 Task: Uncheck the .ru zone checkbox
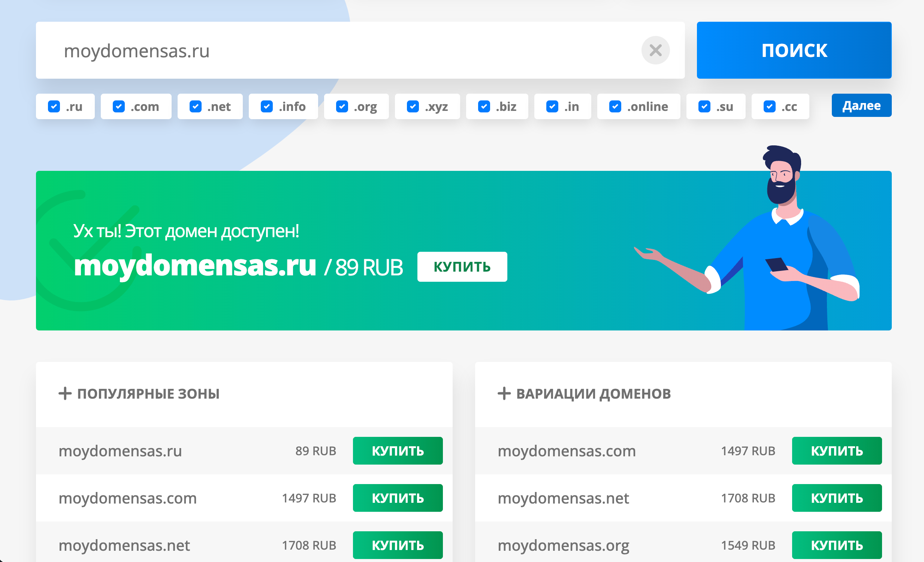[54, 106]
